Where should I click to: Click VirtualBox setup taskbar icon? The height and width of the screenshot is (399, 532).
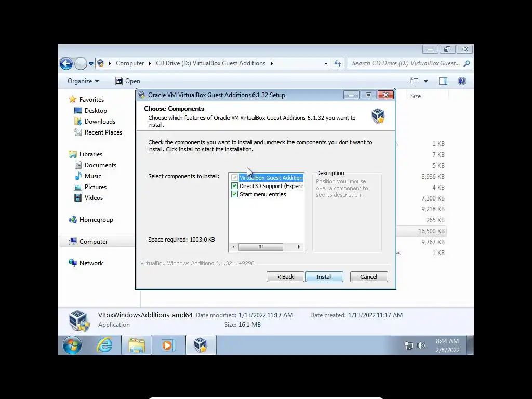(x=201, y=345)
